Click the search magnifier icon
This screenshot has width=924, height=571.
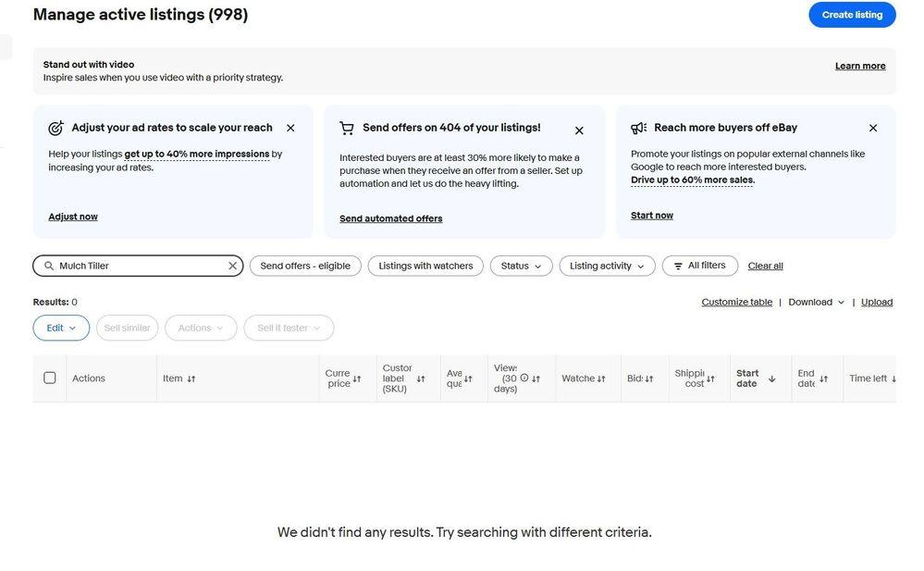click(x=49, y=266)
